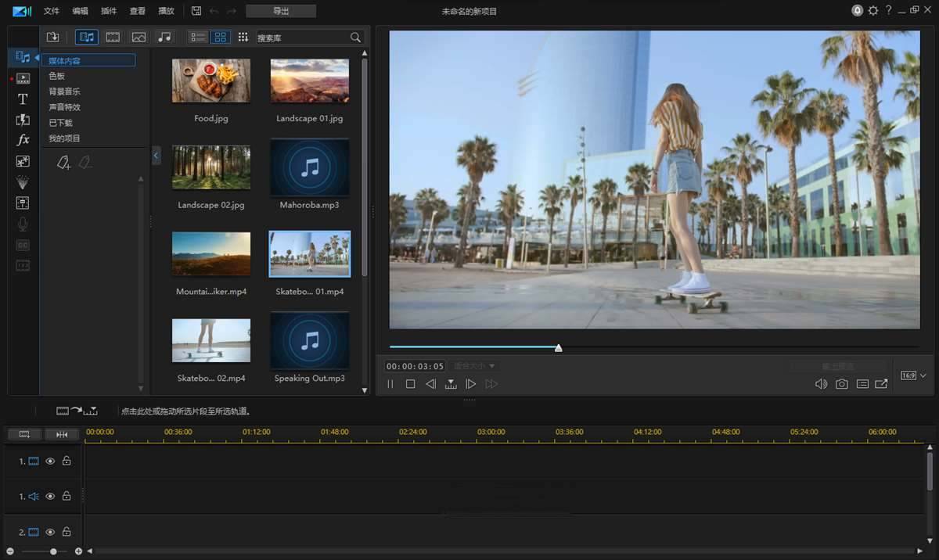Click the 导出 export button

tap(281, 11)
